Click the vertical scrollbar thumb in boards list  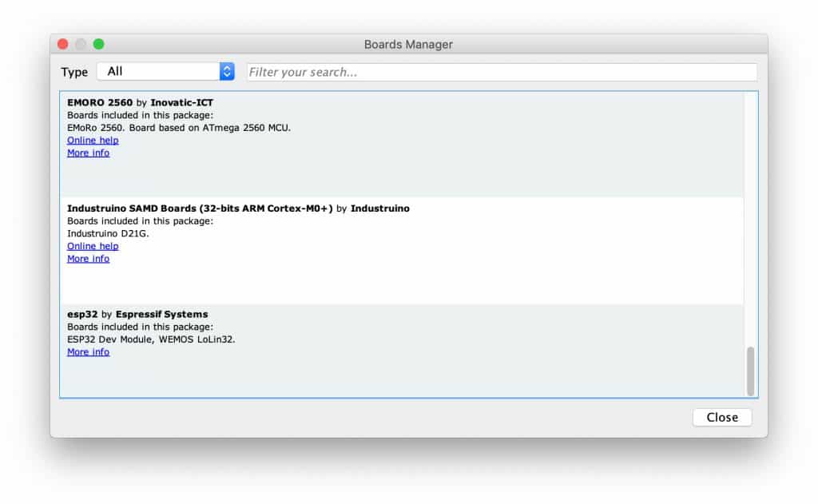pos(751,371)
